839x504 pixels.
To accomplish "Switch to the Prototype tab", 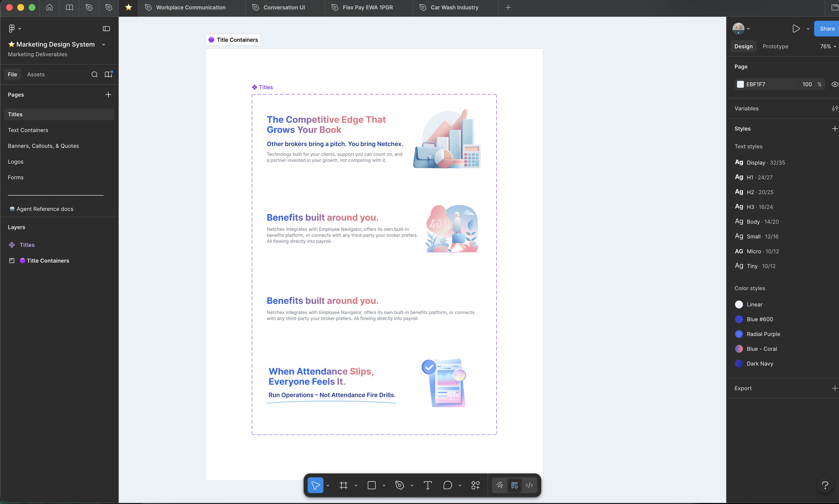I will click(x=775, y=46).
